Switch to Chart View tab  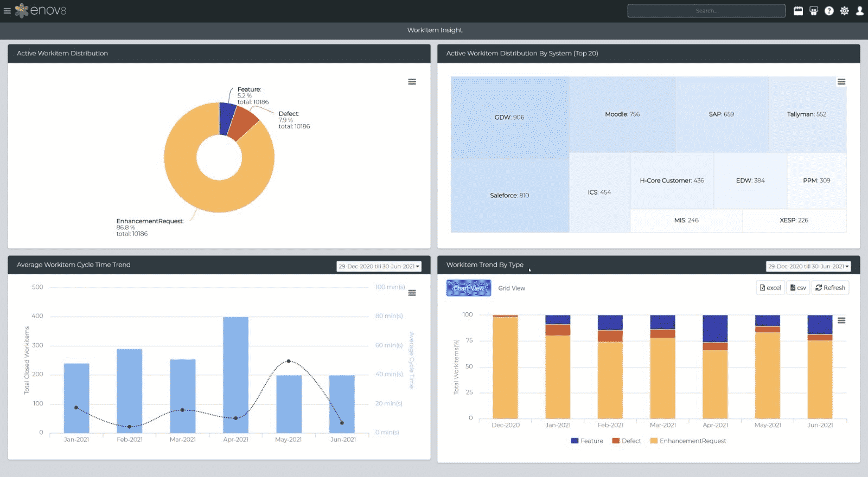[469, 288]
